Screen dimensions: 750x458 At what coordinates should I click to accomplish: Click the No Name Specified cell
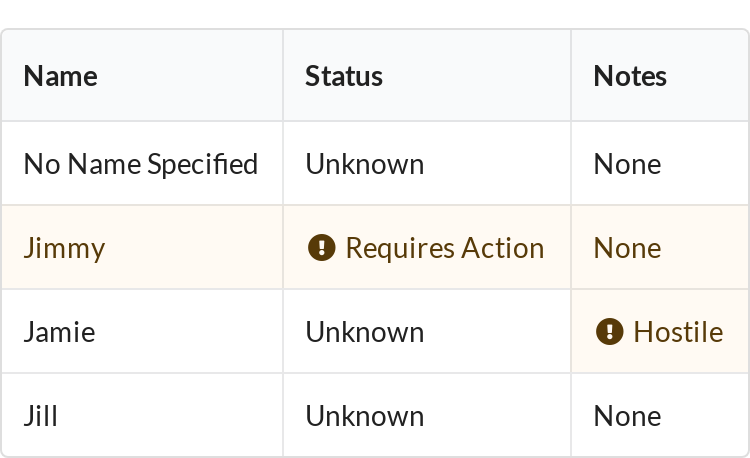click(x=142, y=164)
